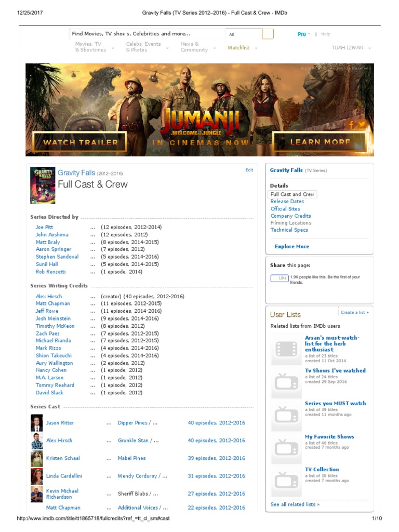Open Stephen Sandoval's name link
This screenshot has width=399, height=532.
57,257
